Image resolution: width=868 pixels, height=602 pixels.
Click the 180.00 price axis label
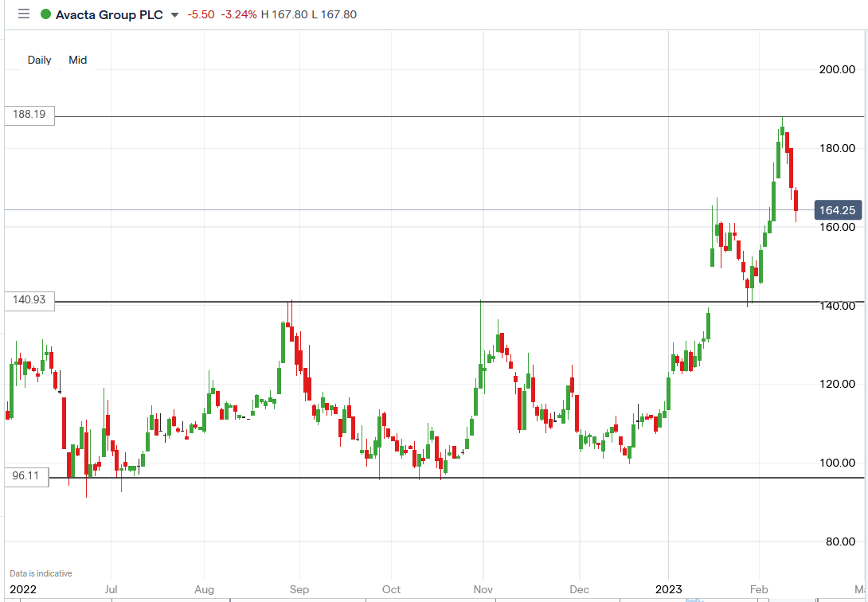pyautogui.click(x=837, y=148)
